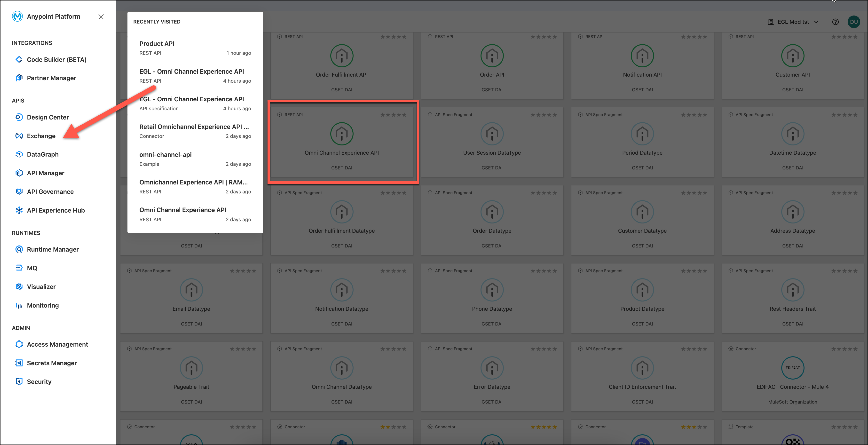Click the API Governance icon
This screenshot has width=868, height=445.
click(19, 191)
